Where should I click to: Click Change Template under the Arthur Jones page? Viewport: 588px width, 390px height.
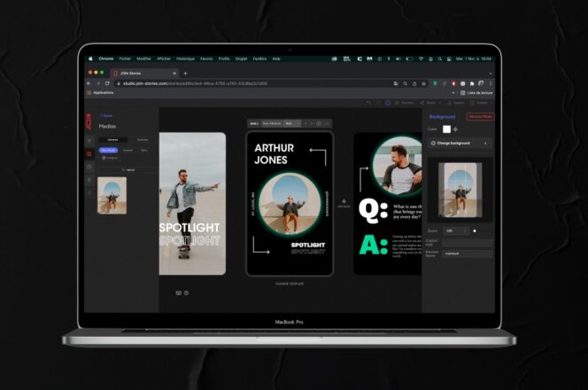coord(290,284)
